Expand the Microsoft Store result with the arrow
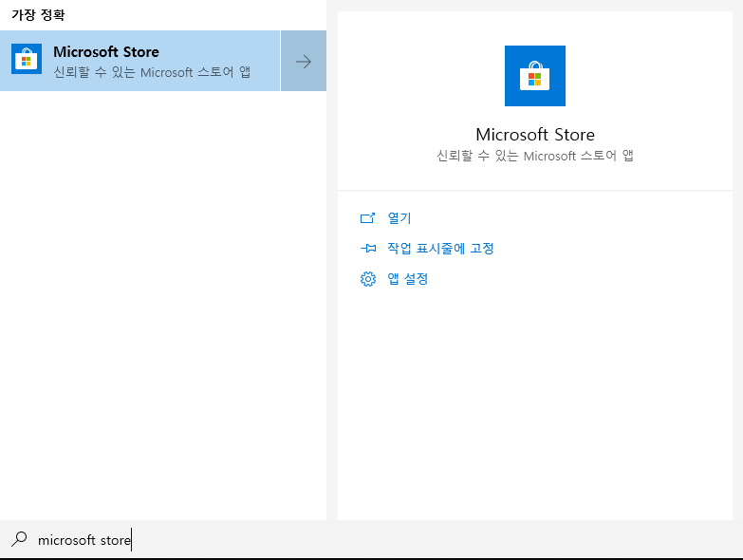743x560 pixels. coord(304,61)
